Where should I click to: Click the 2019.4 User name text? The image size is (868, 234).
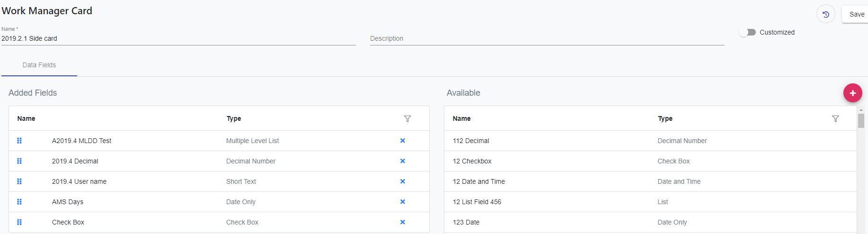click(79, 181)
